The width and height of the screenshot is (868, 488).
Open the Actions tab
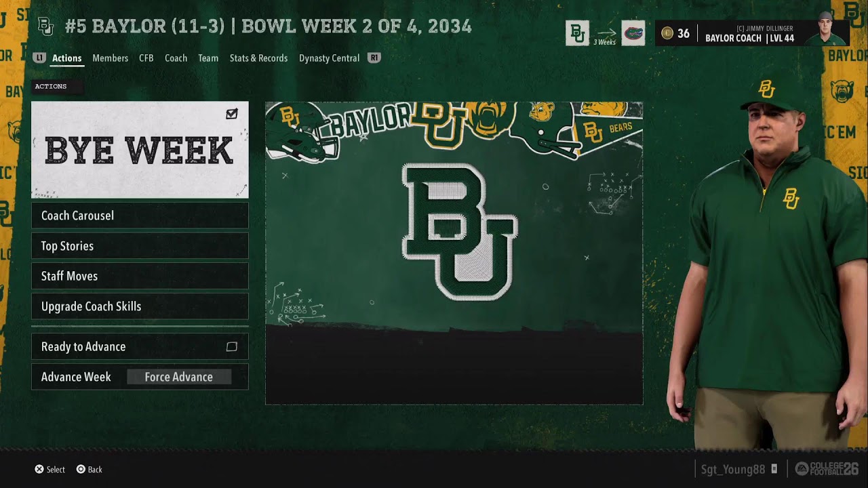click(x=66, y=58)
